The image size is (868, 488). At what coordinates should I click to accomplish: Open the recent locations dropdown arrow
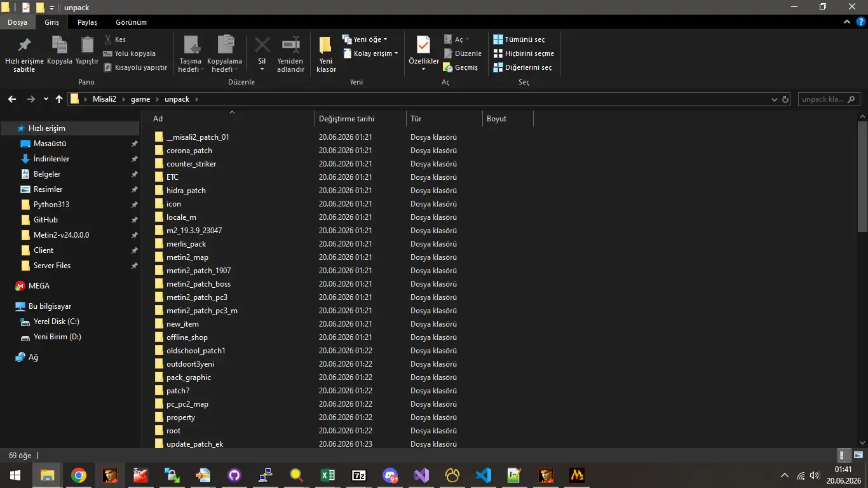click(x=46, y=99)
